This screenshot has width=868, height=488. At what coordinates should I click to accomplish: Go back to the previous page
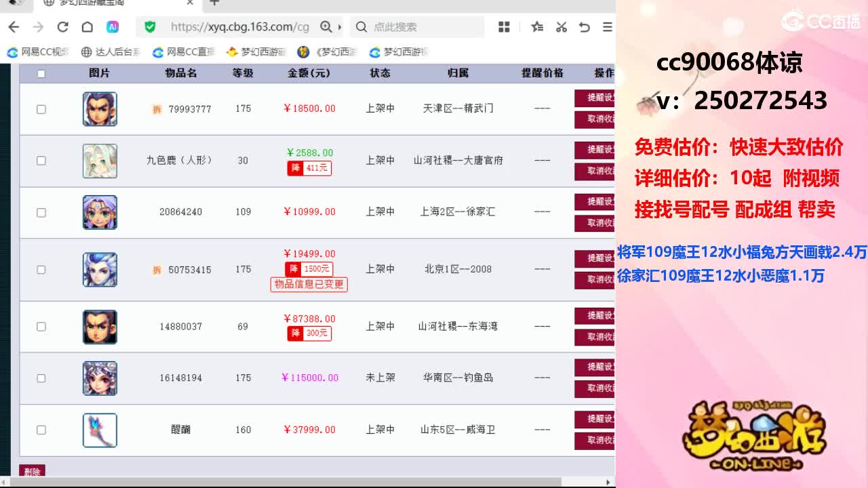tap(14, 27)
